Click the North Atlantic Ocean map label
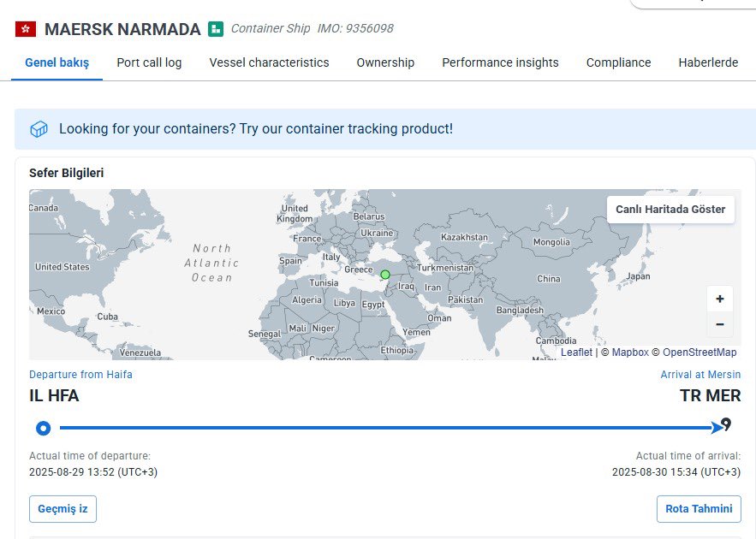756x539 pixels. coord(211,263)
